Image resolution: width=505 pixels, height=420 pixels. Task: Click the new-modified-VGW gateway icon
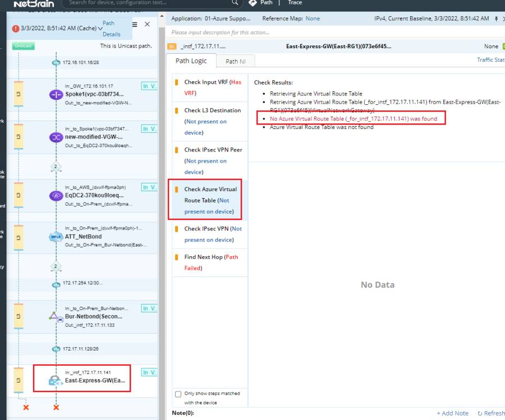click(56, 137)
